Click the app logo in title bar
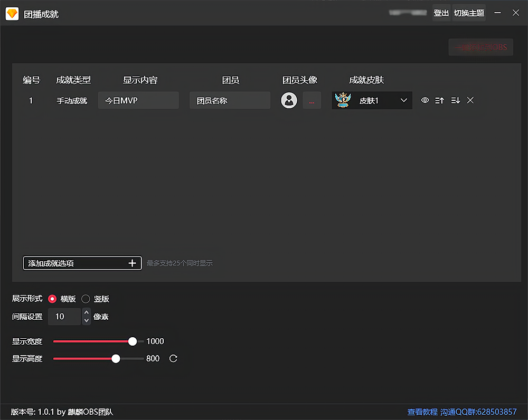Viewport: 528px width, 420px height. (x=12, y=14)
